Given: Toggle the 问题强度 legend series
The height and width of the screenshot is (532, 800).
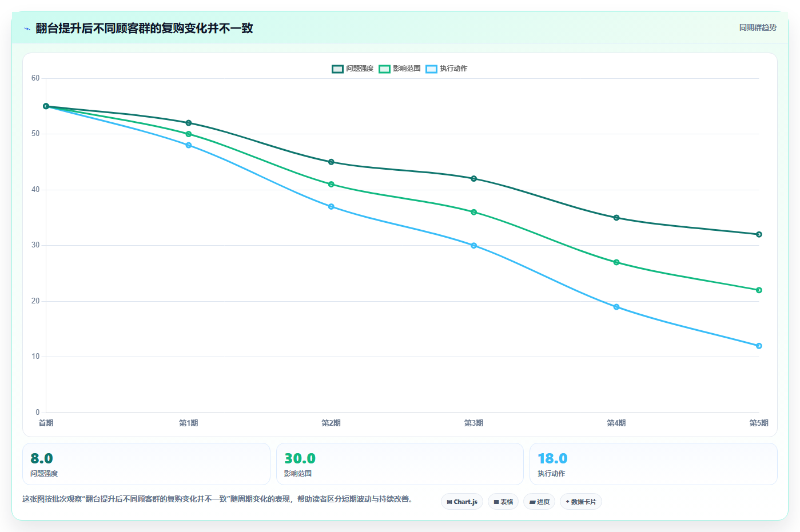Looking at the screenshot, I should pos(353,69).
